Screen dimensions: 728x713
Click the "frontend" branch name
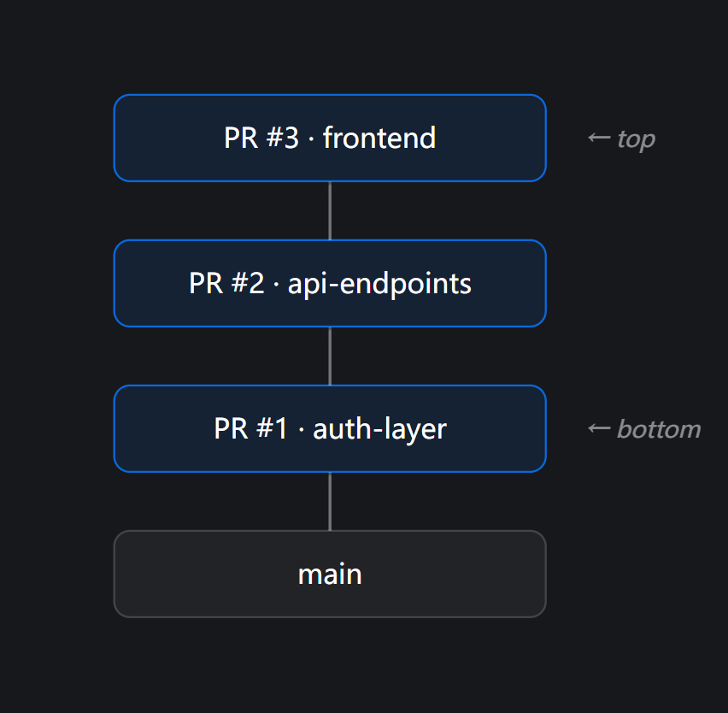click(379, 138)
